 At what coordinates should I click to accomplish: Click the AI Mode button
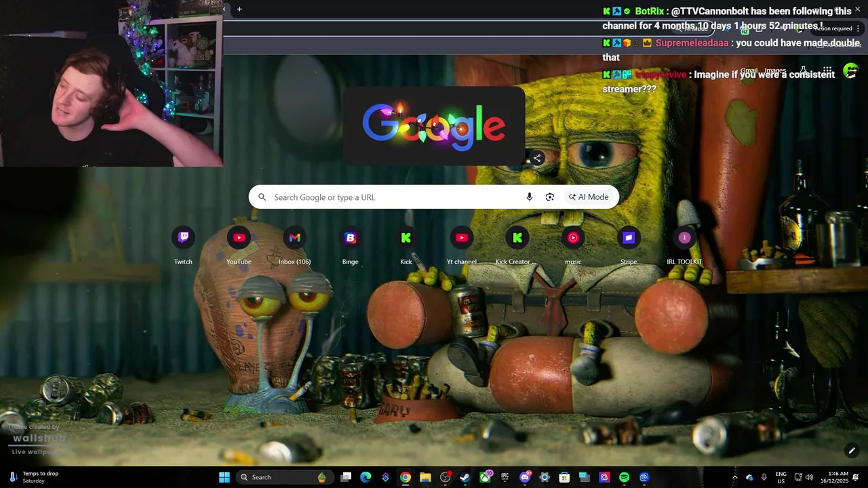(x=589, y=197)
